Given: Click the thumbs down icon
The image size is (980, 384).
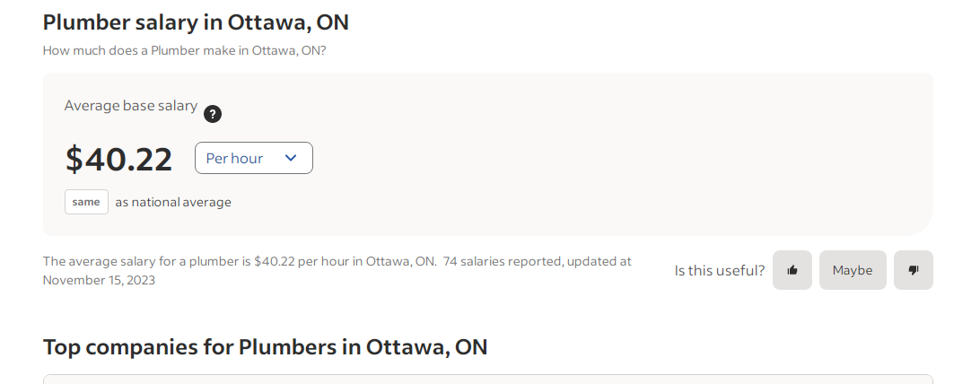Looking at the screenshot, I should tap(914, 270).
